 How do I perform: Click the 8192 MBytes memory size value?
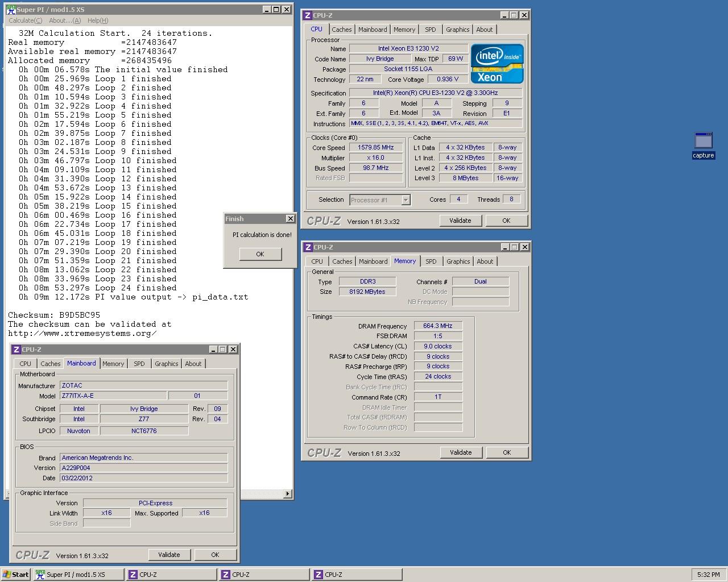coord(367,292)
